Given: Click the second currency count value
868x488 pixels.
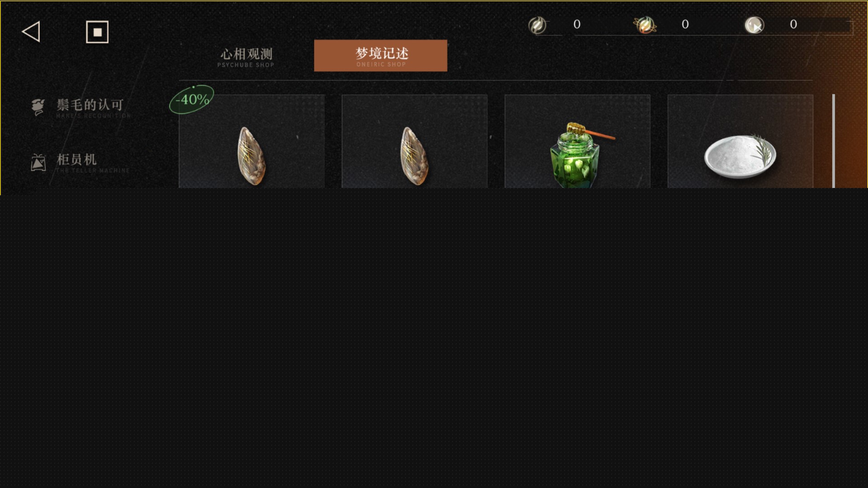Looking at the screenshot, I should coord(685,24).
